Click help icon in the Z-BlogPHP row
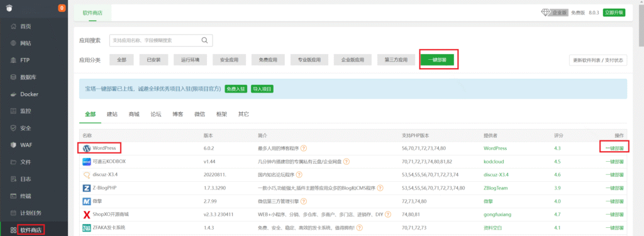 tap(380, 188)
